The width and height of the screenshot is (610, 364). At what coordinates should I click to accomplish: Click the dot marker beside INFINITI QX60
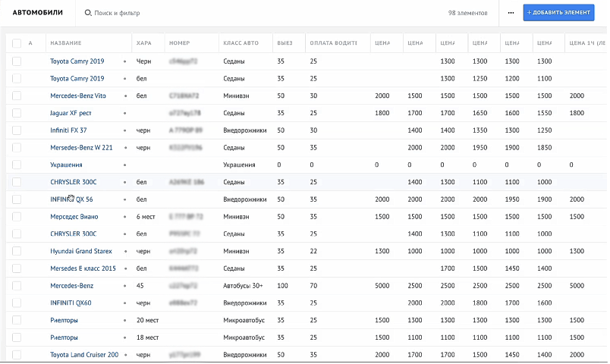coord(125,303)
